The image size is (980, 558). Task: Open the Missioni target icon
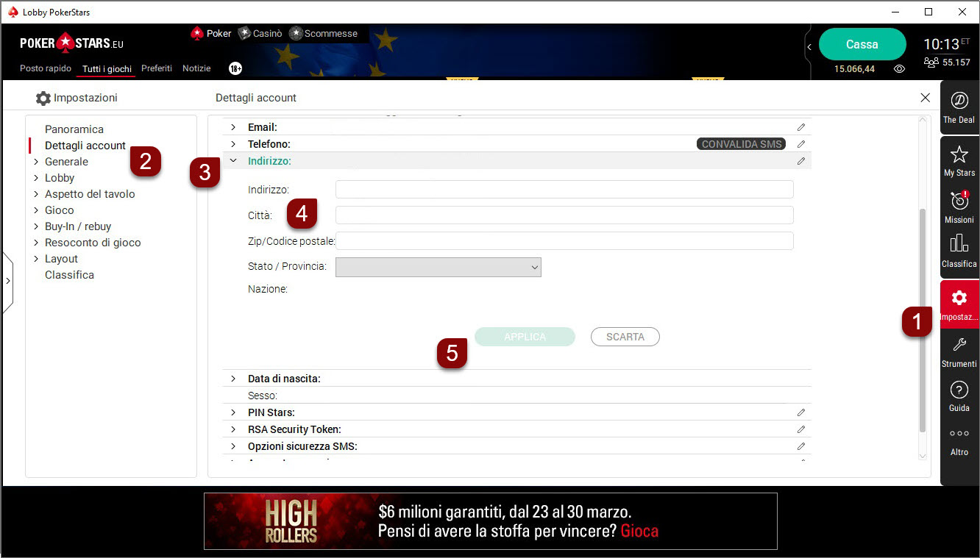click(959, 201)
